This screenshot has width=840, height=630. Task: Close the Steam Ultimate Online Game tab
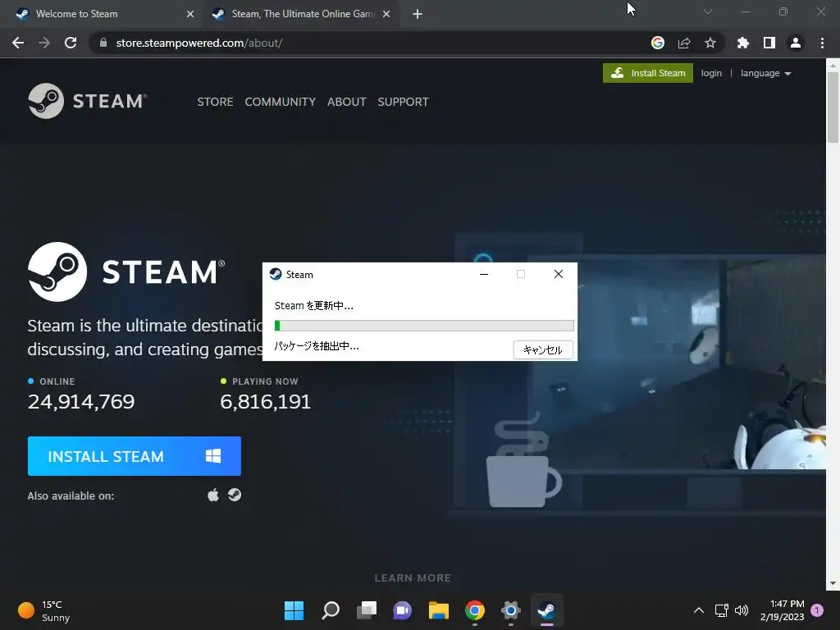tap(386, 14)
